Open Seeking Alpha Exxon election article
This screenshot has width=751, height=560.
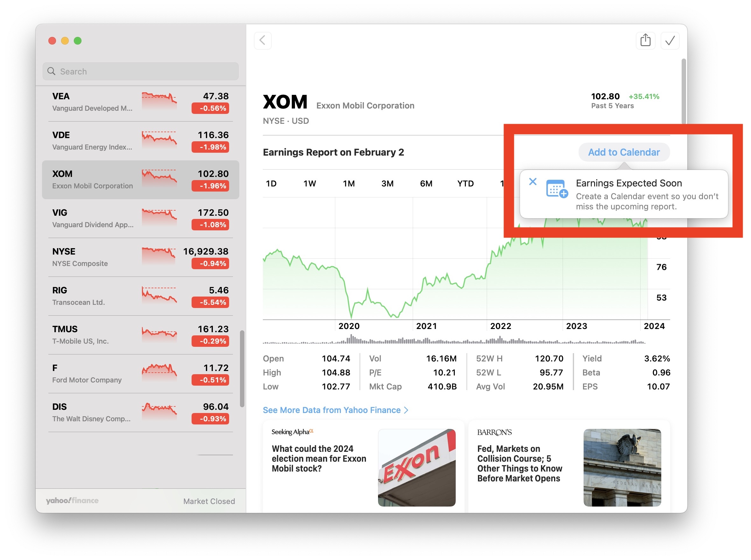[363, 466]
